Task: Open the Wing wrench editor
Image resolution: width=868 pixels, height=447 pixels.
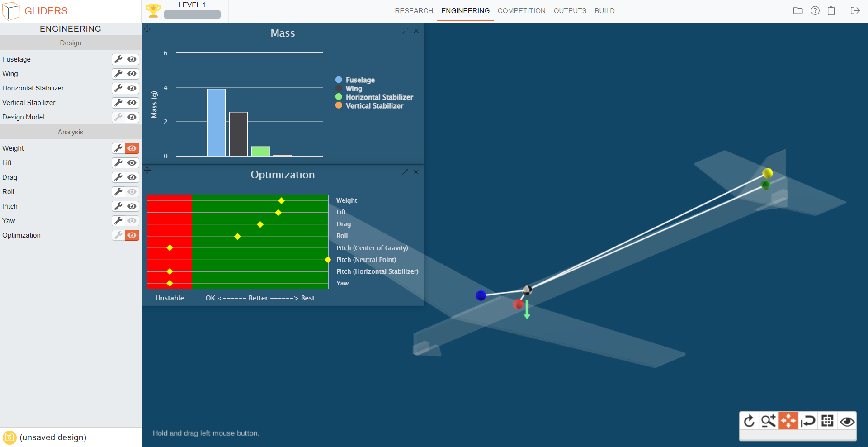Action: (118, 74)
